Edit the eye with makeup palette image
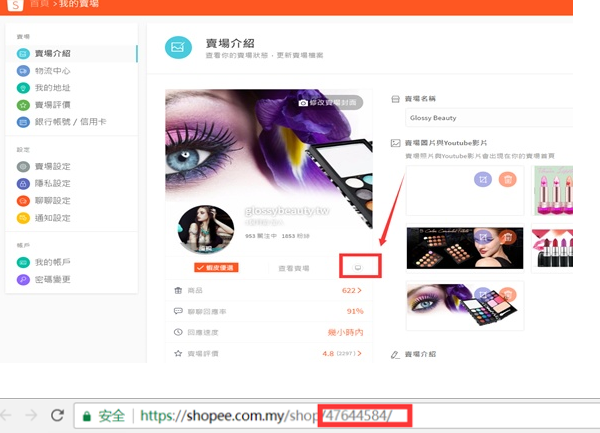600x433 pixels. pyautogui.click(x=483, y=295)
